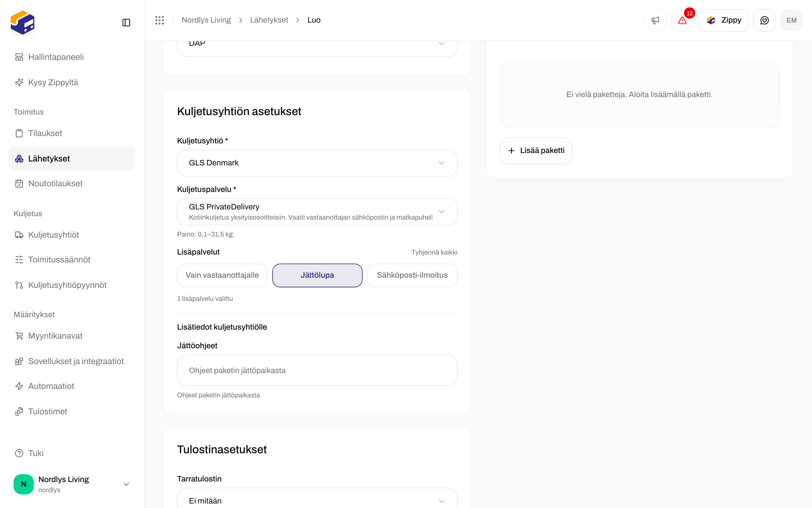Toggle Vain vastaanottajalle add-on

[x=222, y=275]
